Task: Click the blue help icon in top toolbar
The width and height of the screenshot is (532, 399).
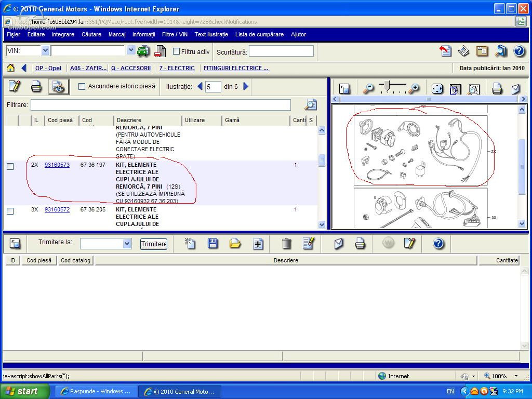Action: (519, 51)
